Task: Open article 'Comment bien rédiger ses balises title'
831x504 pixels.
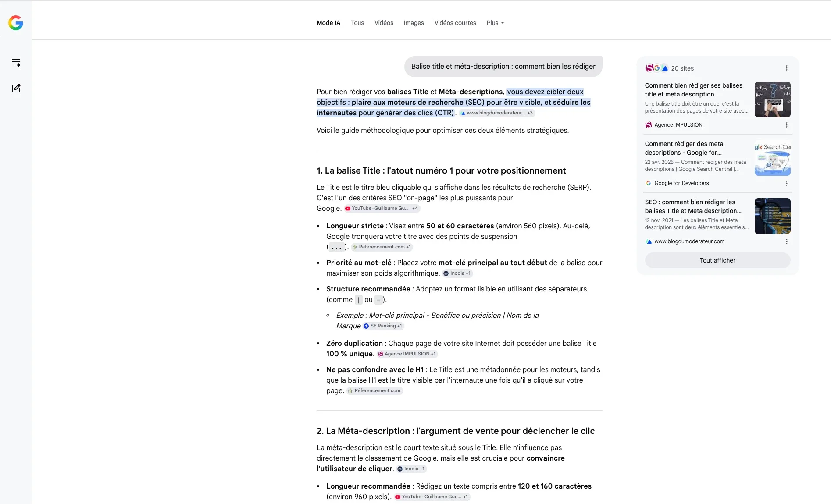Action: click(693, 90)
